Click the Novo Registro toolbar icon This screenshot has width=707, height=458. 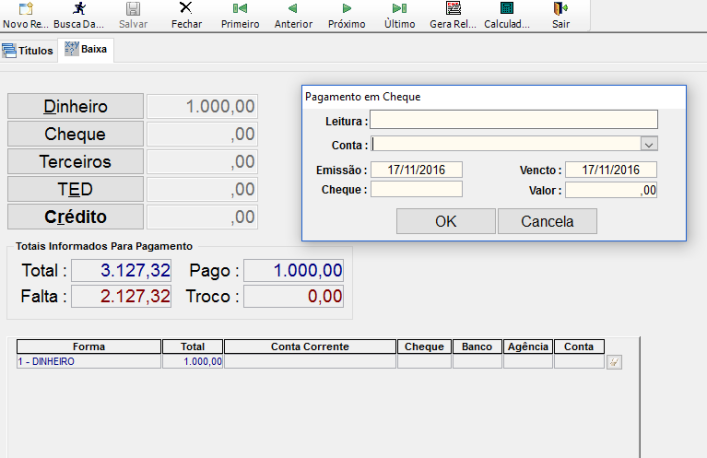(x=24, y=9)
